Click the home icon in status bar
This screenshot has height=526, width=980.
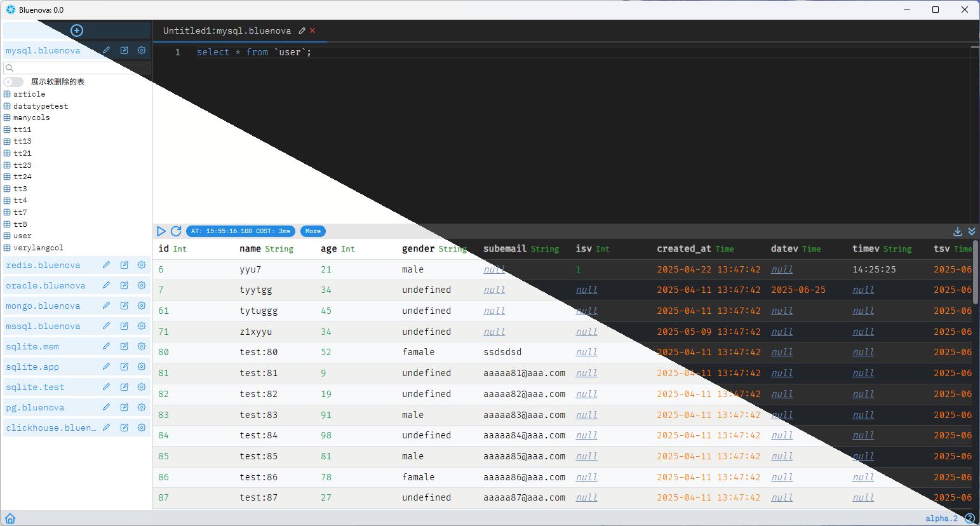pyautogui.click(x=10, y=518)
